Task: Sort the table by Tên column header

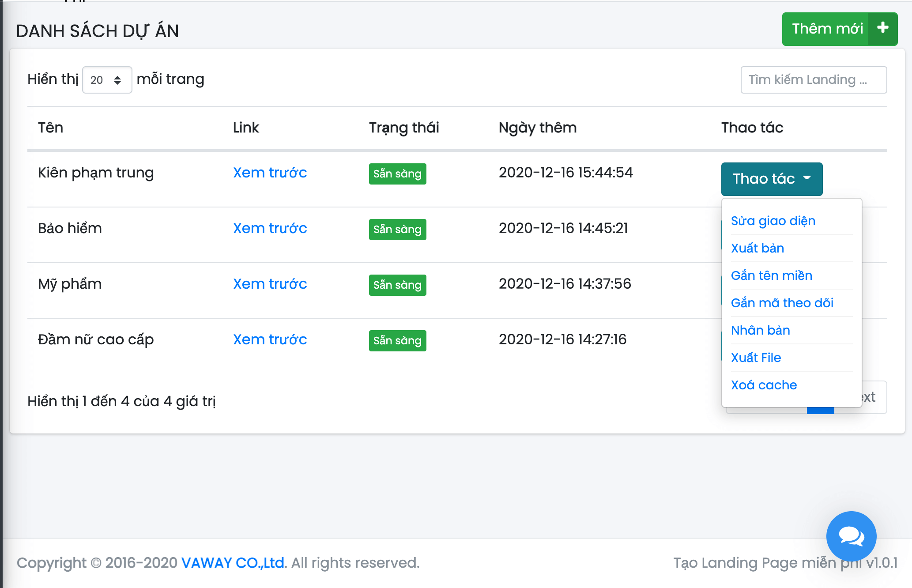Action: (50, 128)
